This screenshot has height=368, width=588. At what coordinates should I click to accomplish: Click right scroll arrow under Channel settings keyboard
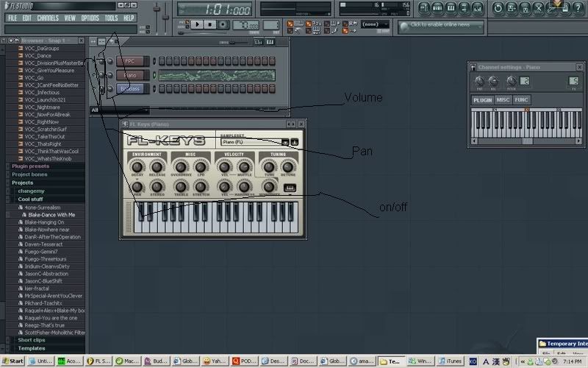[x=578, y=141]
